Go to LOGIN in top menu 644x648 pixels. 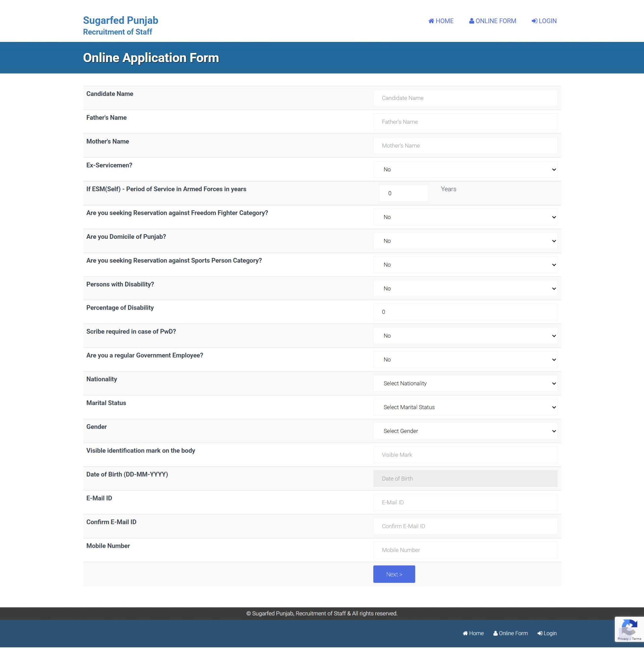(547, 21)
